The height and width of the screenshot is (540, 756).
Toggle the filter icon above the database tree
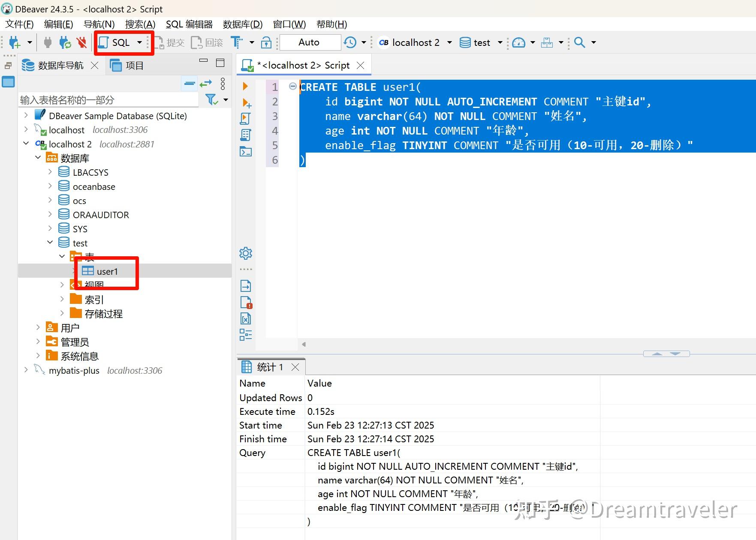point(211,99)
